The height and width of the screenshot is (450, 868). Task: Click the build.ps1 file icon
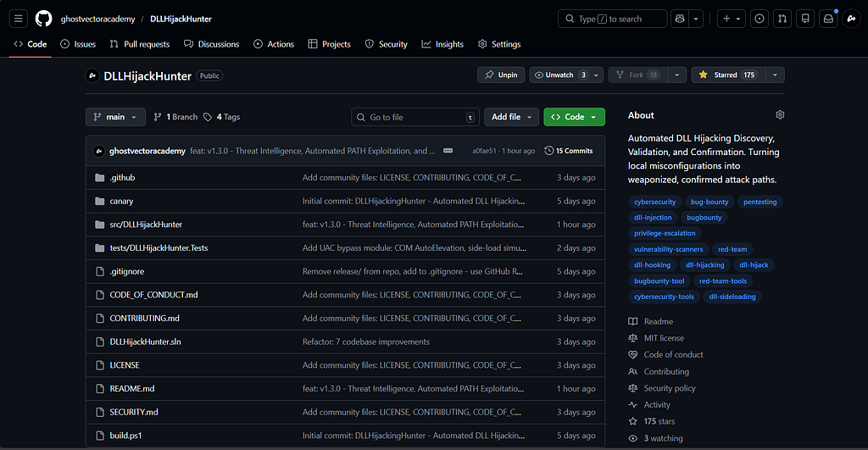click(100, 436)
